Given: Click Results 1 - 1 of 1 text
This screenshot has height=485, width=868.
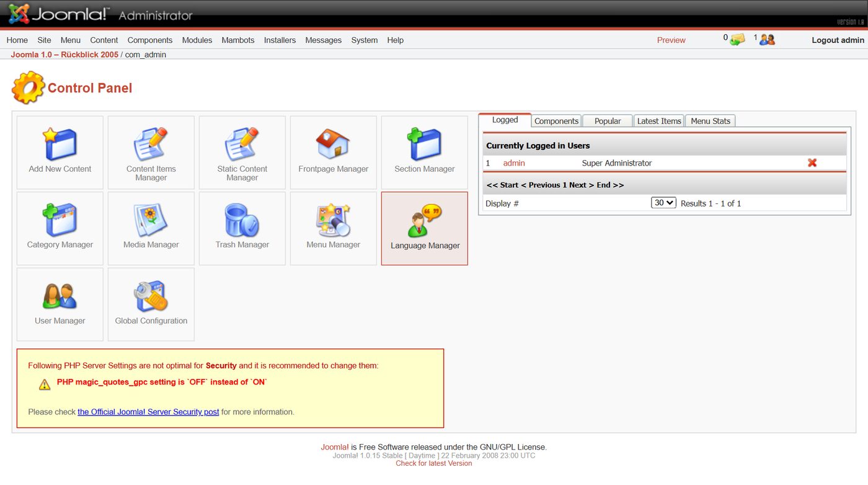Looking at the screenshot, I should point(711,203).
